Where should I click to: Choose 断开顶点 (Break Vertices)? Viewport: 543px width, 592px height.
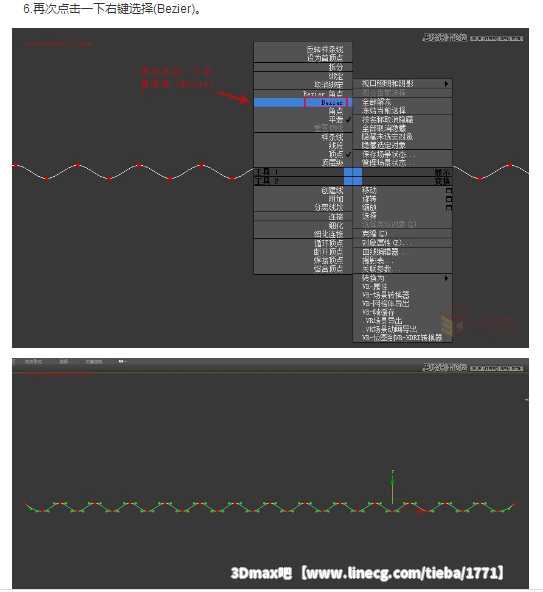tap(329, 252)
